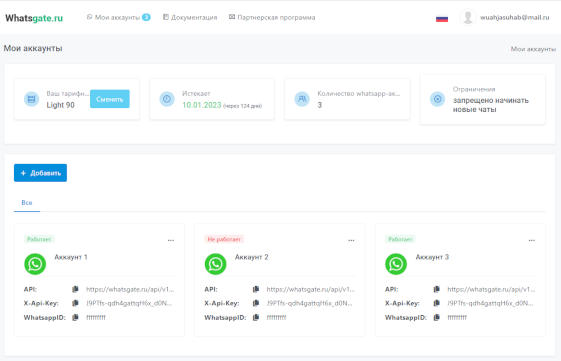The width and height of the screenshot is (561, 361).
Task: Open the three-dot menu of Аккаунт 3
Action: coord(532,240)
